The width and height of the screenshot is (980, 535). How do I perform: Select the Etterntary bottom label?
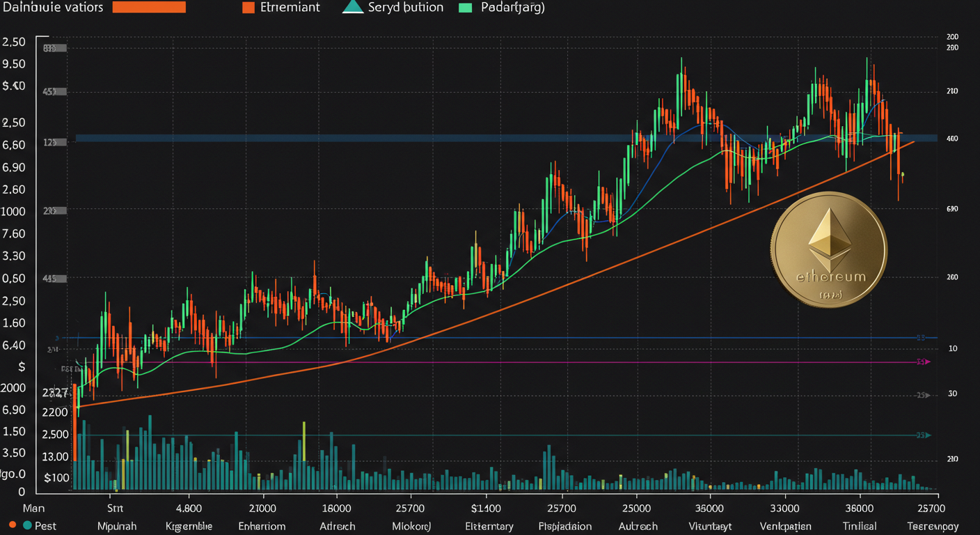click(489, 526)
